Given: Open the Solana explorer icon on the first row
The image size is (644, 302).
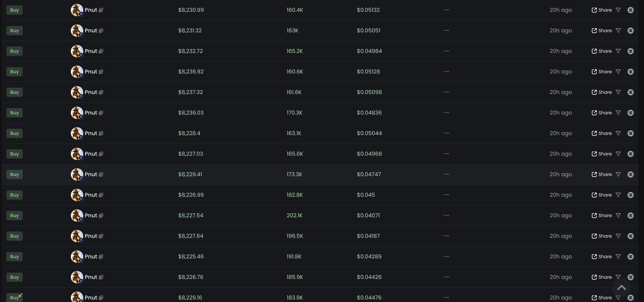Looking at the screenshot, I should [x=630, y=10].
